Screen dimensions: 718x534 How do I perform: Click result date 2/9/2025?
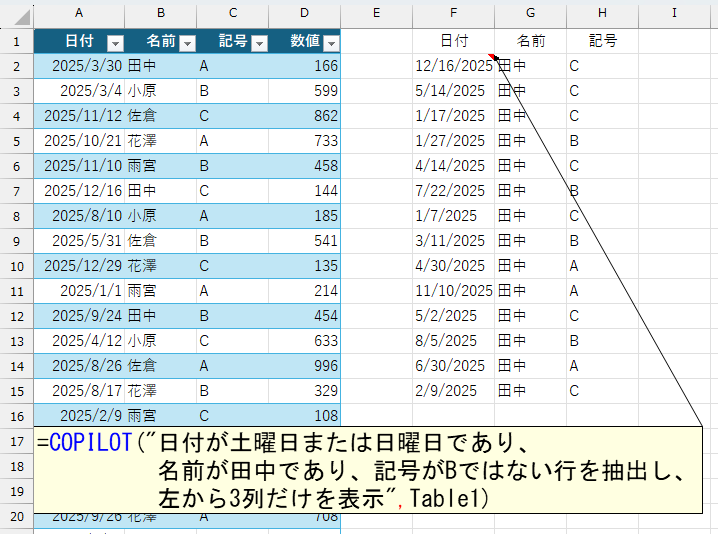pos(453,391)
